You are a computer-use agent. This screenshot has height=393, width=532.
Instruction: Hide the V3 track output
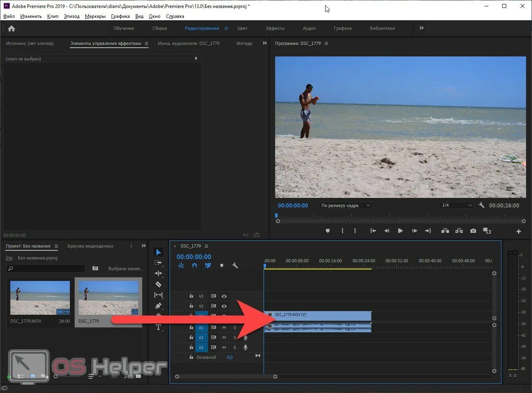(224, 296)
